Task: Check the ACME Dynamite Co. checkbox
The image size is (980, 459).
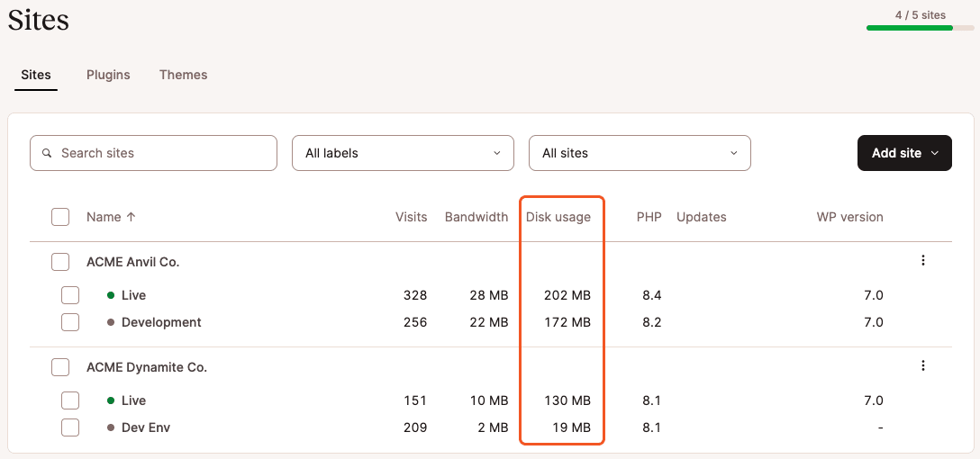Action: (x=60, y=367)
